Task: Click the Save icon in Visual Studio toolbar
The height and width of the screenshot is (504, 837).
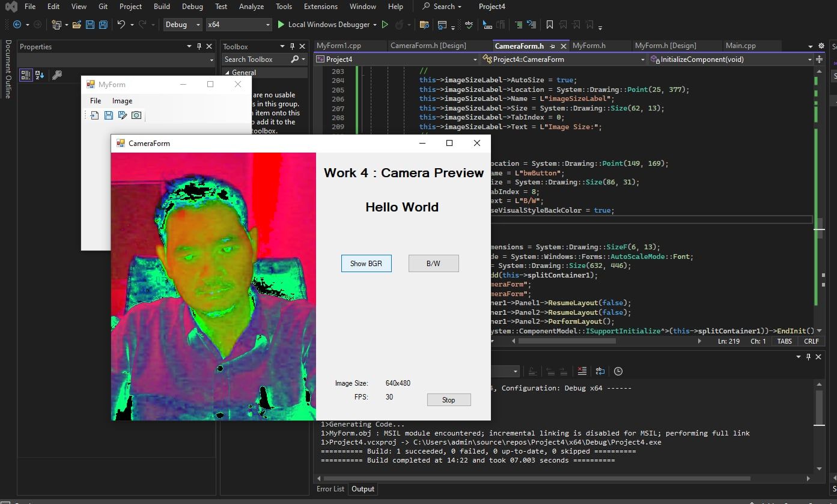Action: [90, 25]
